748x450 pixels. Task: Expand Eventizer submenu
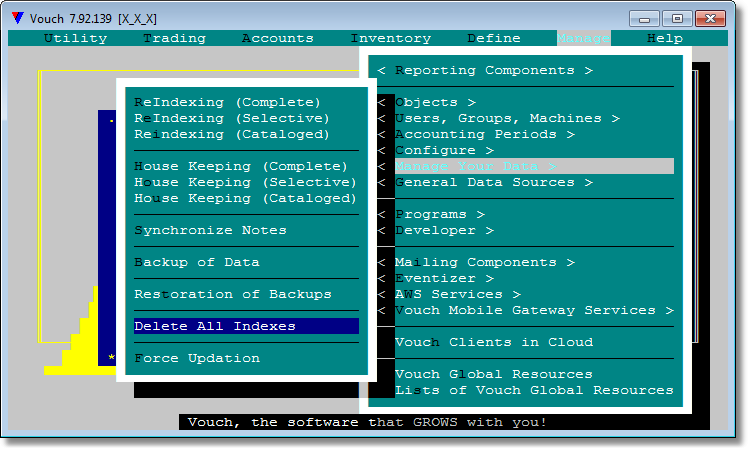[436, 279]
